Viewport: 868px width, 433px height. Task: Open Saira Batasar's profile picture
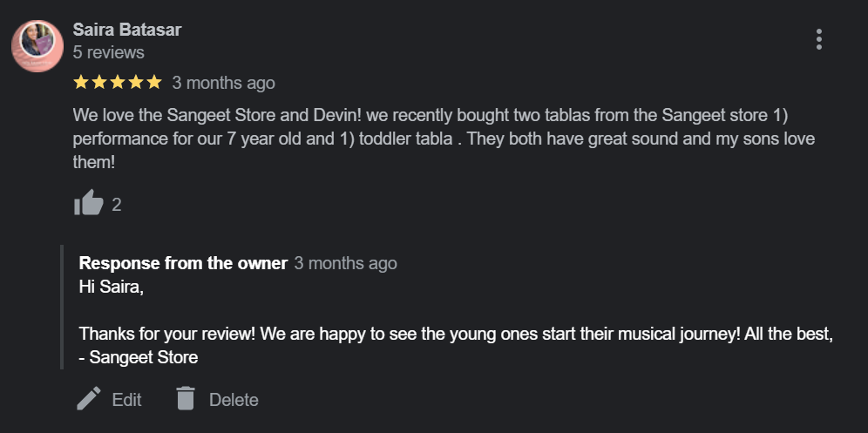click(x=37, y=45)
